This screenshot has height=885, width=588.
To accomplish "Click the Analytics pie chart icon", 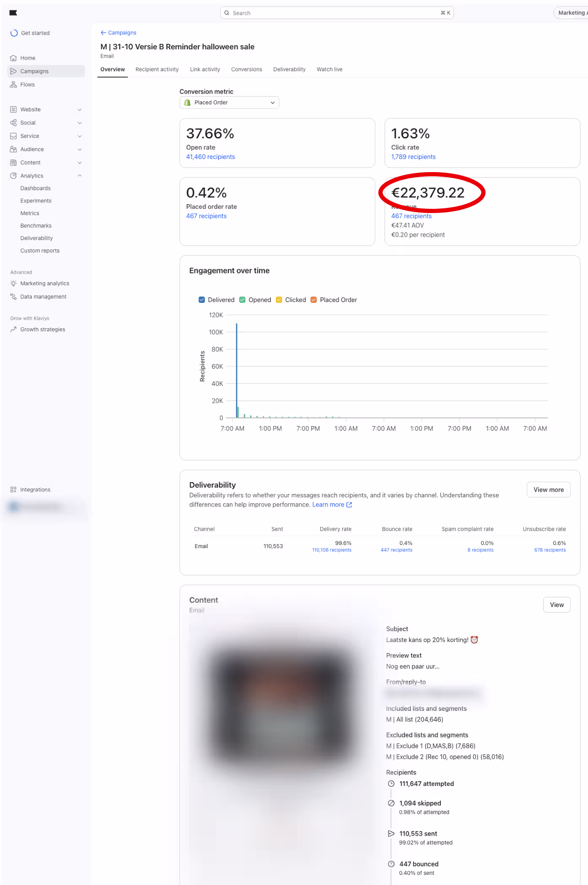I will click(x=13, y=176).
